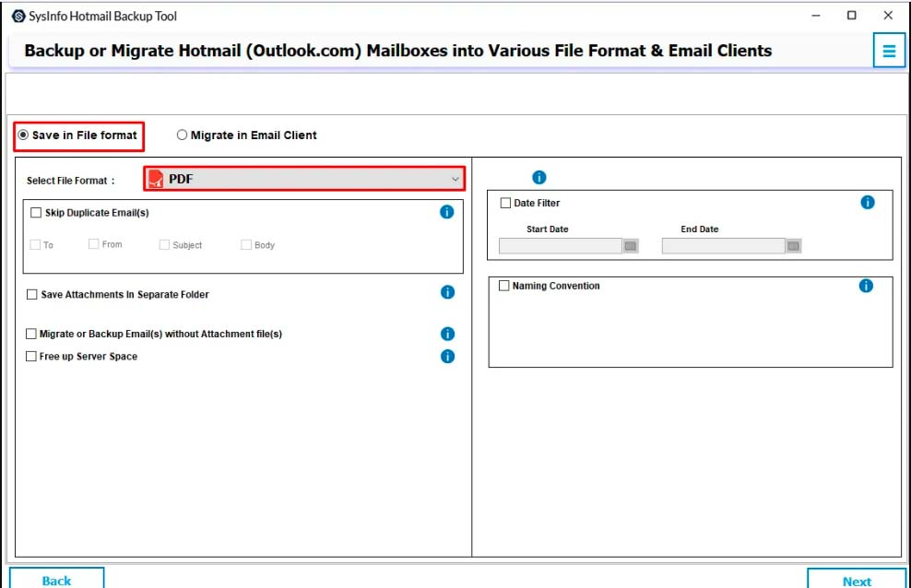The image size is (911, 588).
Task: Open info icon for Migrate or Backup without Attachment
Action: [x=447, y=334]
